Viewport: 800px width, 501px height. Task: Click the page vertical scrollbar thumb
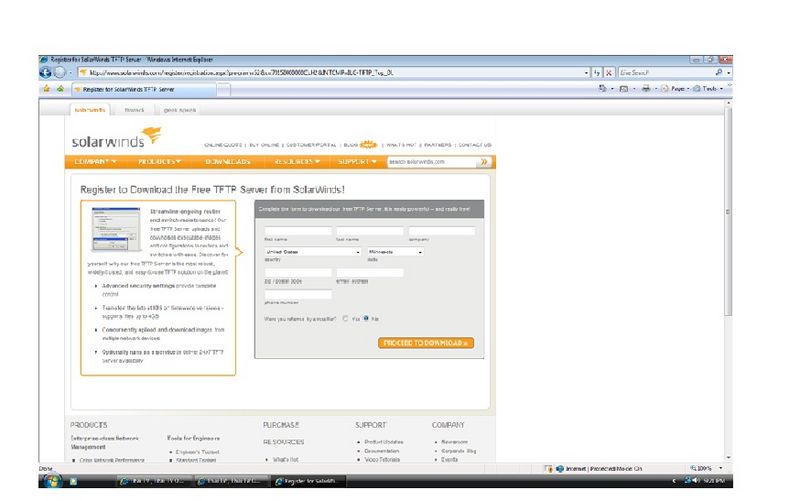coord(728,211)
